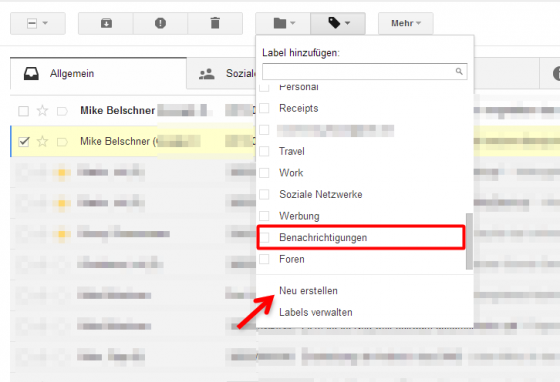The image size is (560, 382).
Task: Switch to the Soziale Netzwerke tab
Action: pos(221,74)
